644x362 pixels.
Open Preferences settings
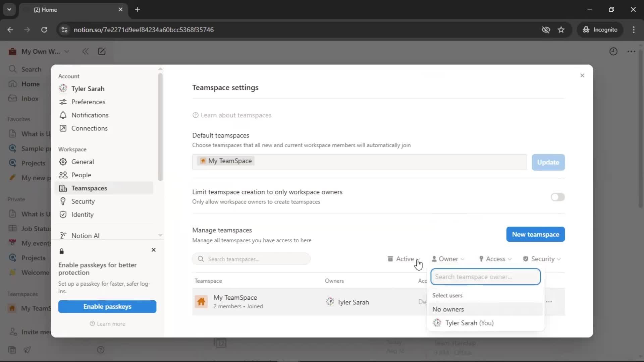[104, 102]
